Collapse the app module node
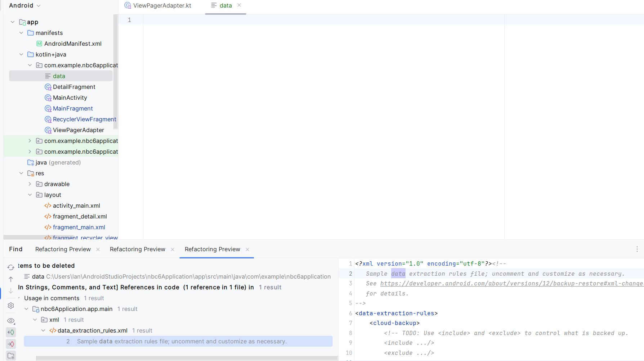 pos(13,22)
